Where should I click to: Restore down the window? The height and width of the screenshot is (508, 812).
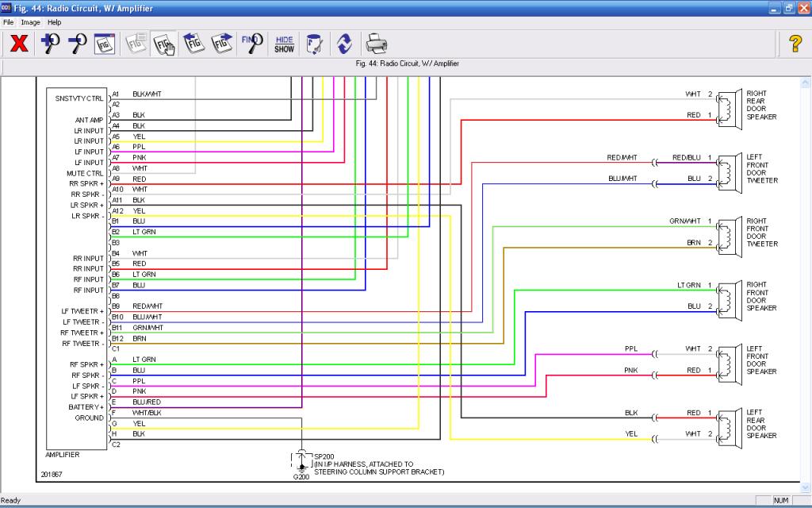pyautogui.click(x=788, y=8)
